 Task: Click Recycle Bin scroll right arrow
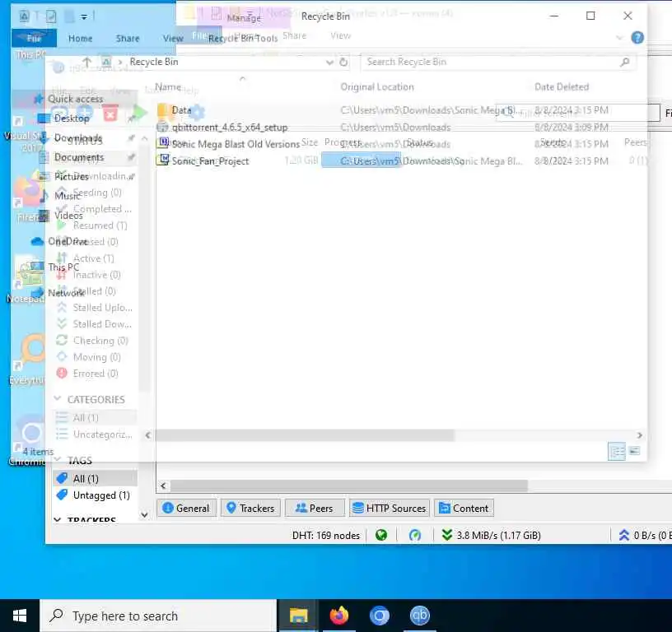coord(639,435)
